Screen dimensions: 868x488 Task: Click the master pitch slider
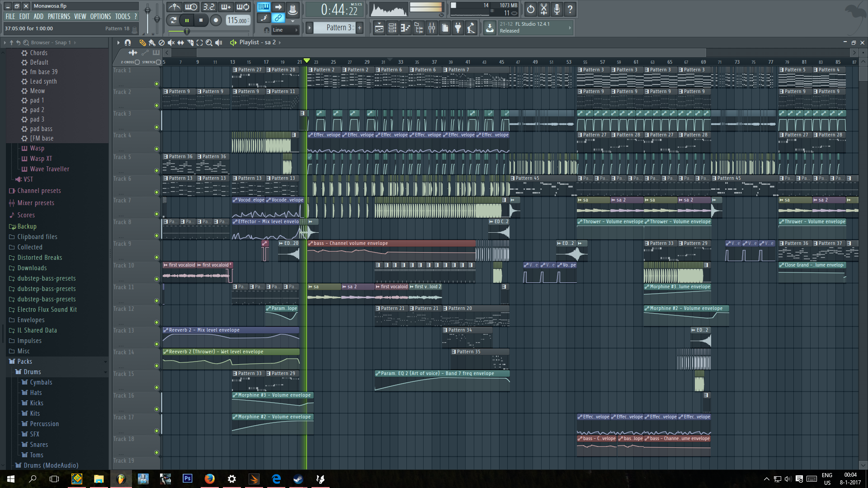pos(157,18)
